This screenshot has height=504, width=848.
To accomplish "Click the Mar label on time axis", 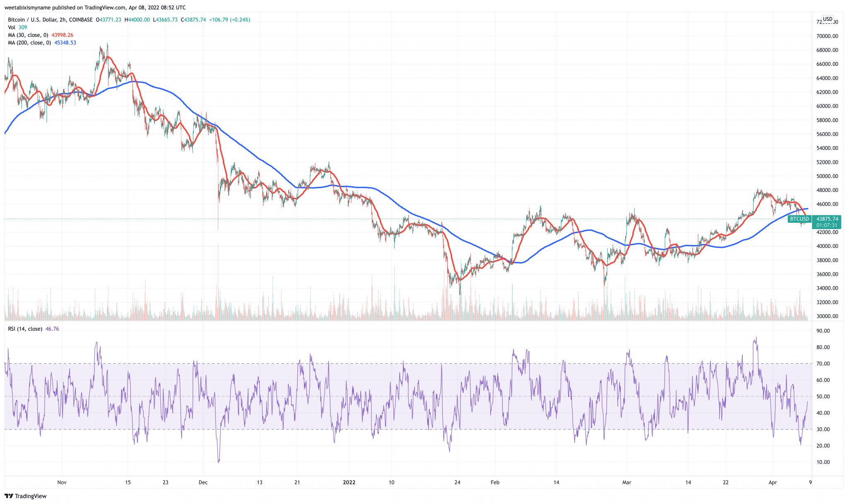I will (626, 482).
